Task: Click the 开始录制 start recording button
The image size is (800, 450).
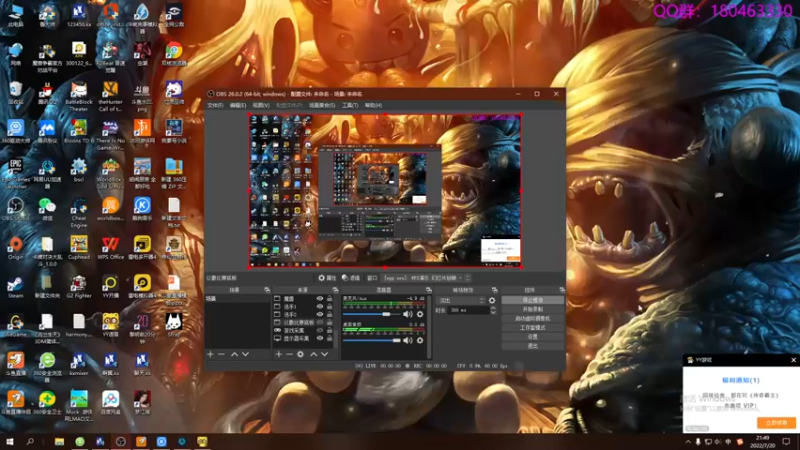Action: pos(533,309)
